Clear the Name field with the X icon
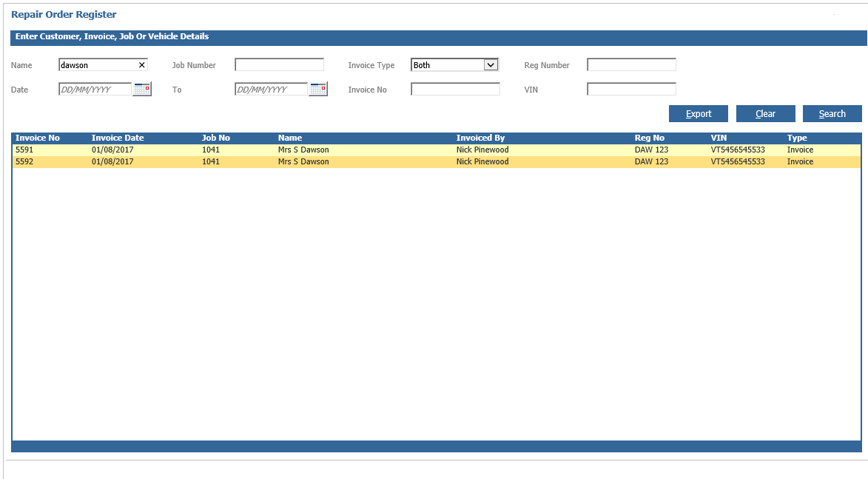 142,65
